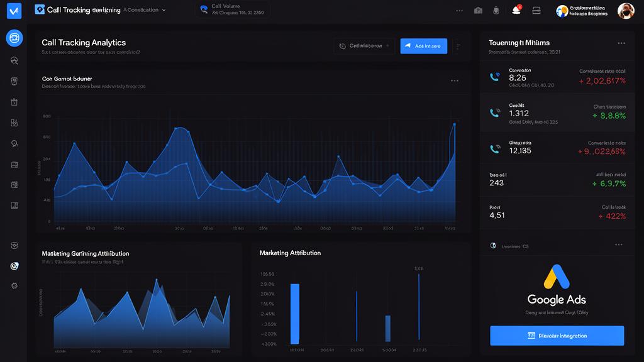Image resolution: width=644 pixels, height=362 pixels.
Task: Open the settings gear in the sidebar
Action: [x=14, y=286]
